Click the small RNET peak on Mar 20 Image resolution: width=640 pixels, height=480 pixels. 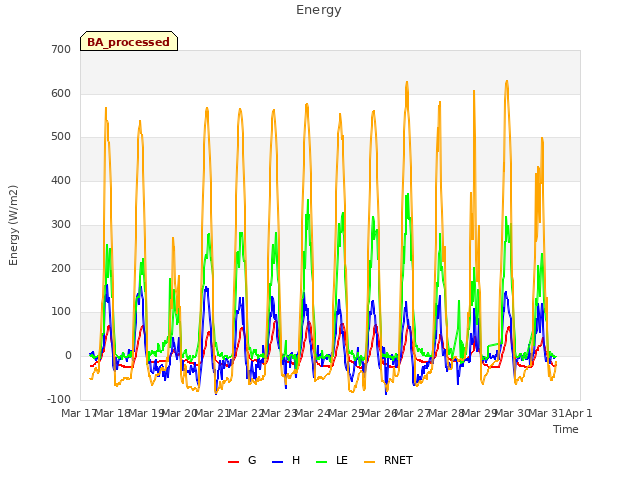click(x=173, y=238)
